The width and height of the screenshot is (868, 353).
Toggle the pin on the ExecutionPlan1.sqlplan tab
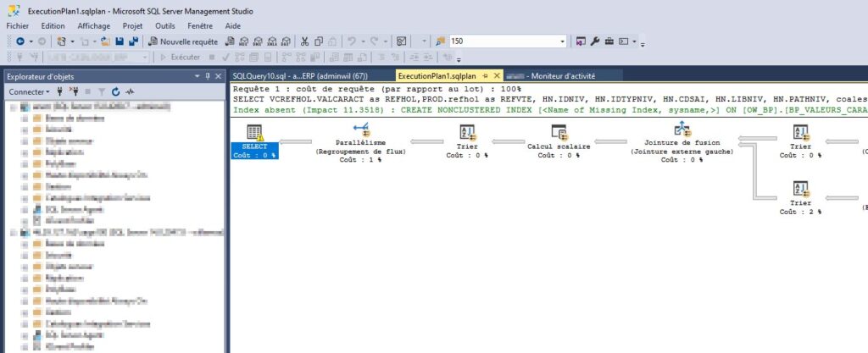coord(485,75)
